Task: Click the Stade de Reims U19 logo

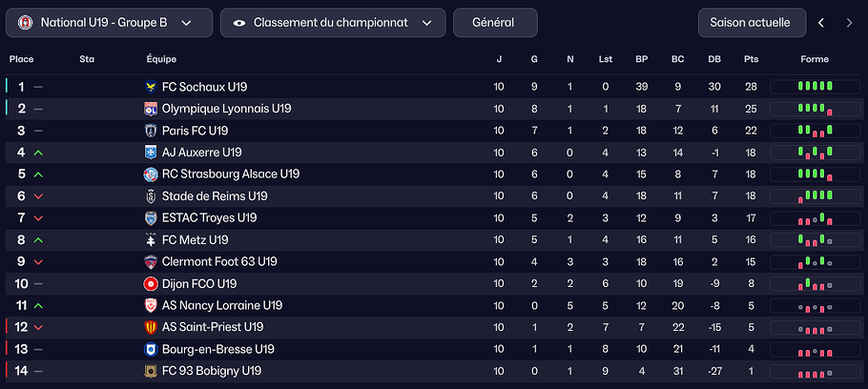Action: point(151,196)
